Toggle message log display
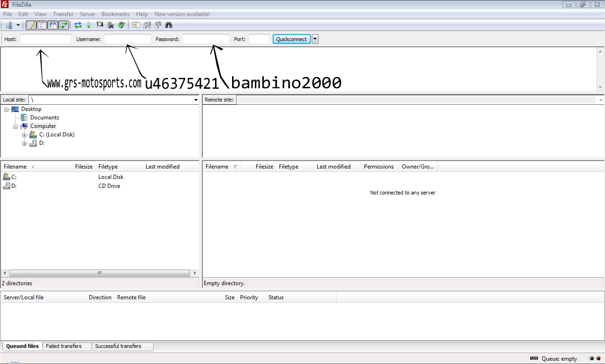Viewport: 605px width, 364px height. 31,25
